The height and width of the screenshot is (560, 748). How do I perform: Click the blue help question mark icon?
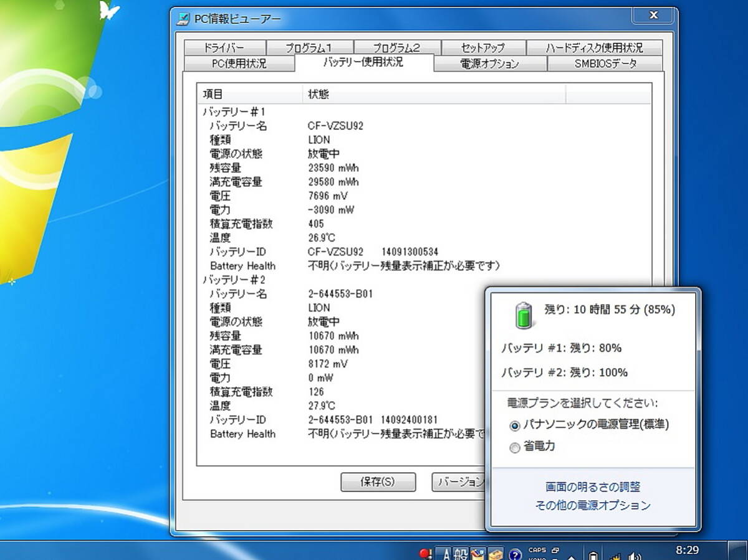[x=515, y=554]
